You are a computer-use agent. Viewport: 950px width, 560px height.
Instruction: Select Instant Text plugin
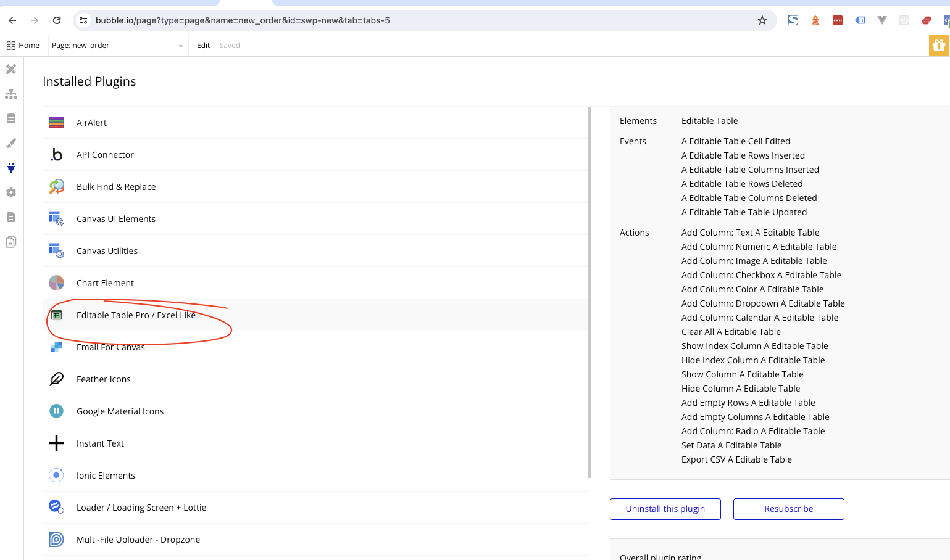315,443
